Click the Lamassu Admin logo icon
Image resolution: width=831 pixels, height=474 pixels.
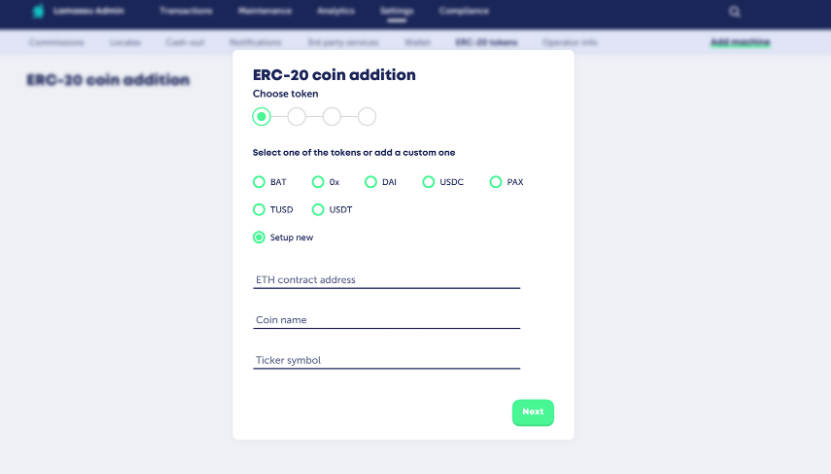coord(38,11)
